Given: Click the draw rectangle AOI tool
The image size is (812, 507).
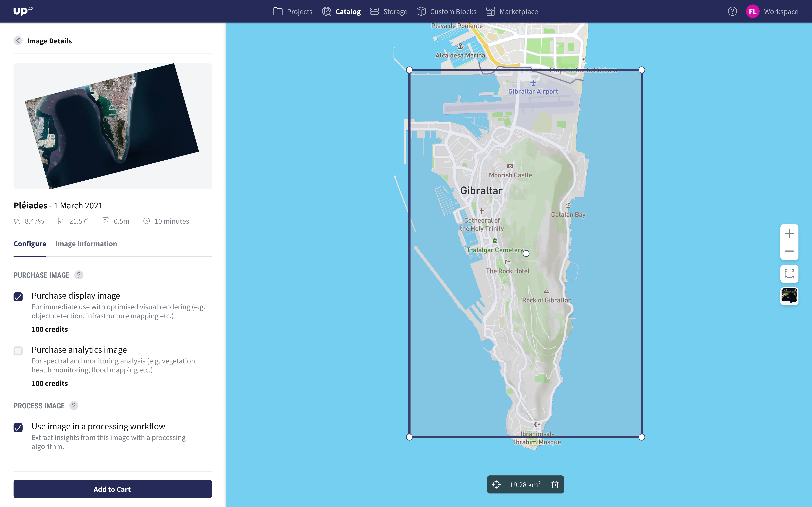Looking at the screenshot, I should coord(789,274).
